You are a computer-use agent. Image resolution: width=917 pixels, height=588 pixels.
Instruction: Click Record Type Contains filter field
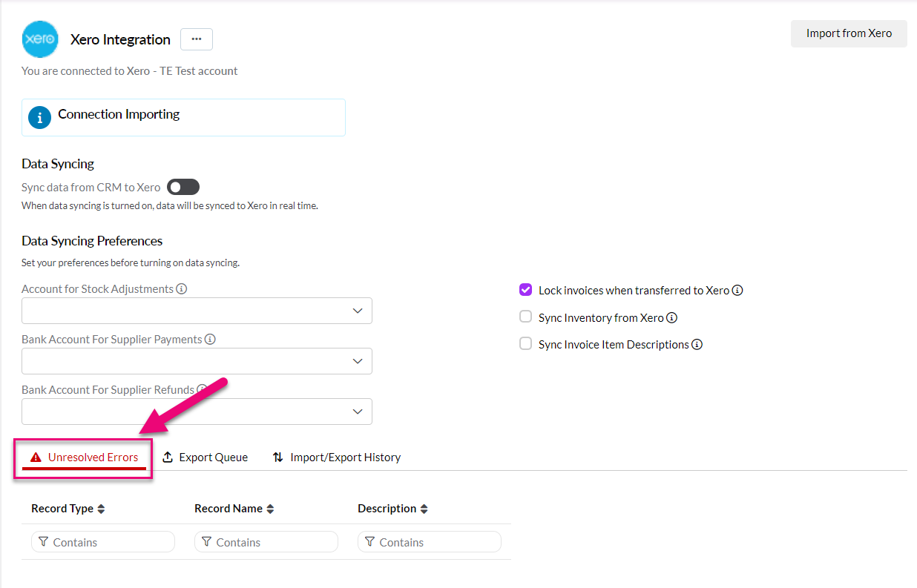pos(103,542)
